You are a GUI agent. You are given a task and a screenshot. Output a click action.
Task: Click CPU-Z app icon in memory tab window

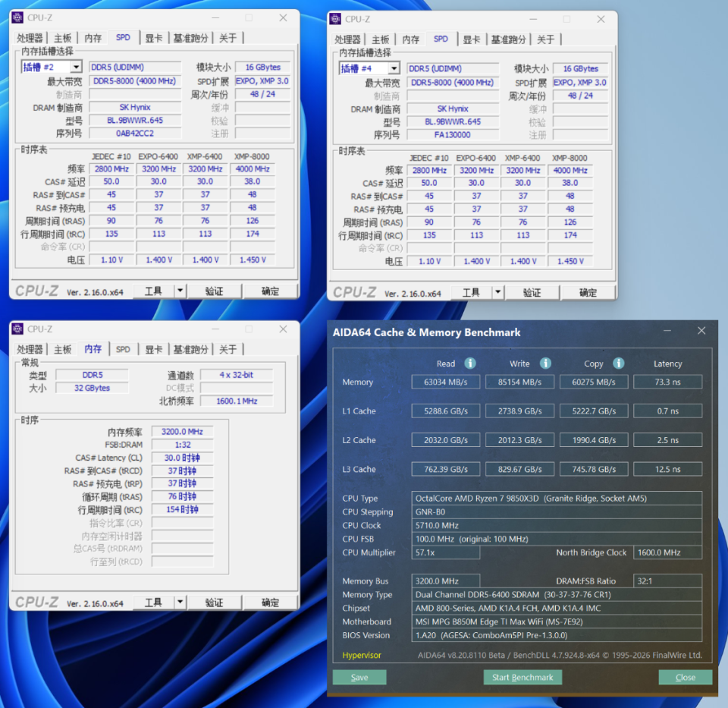17,329
